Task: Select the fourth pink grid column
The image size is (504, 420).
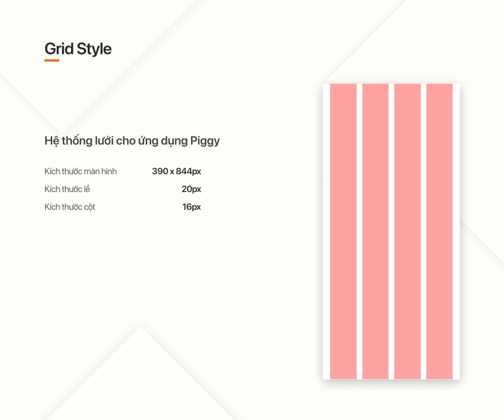Action: 439,231
